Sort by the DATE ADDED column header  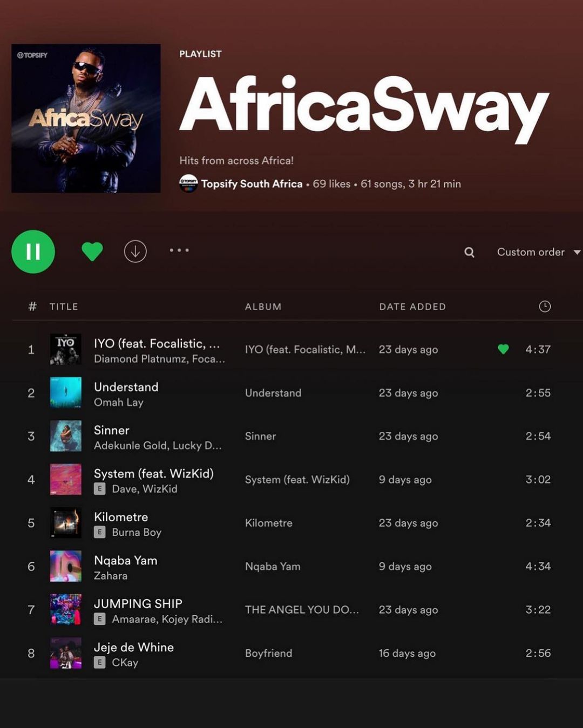click(x=412, y=307)
